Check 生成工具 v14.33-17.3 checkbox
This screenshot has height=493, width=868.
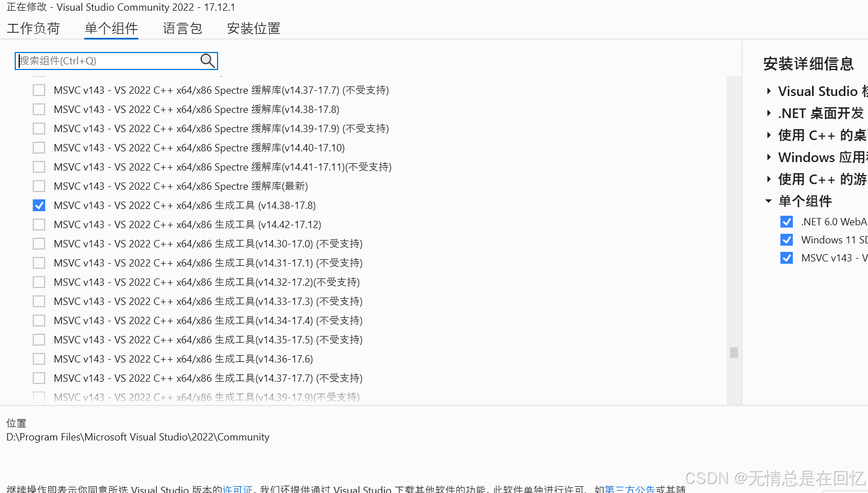[39, 302]
